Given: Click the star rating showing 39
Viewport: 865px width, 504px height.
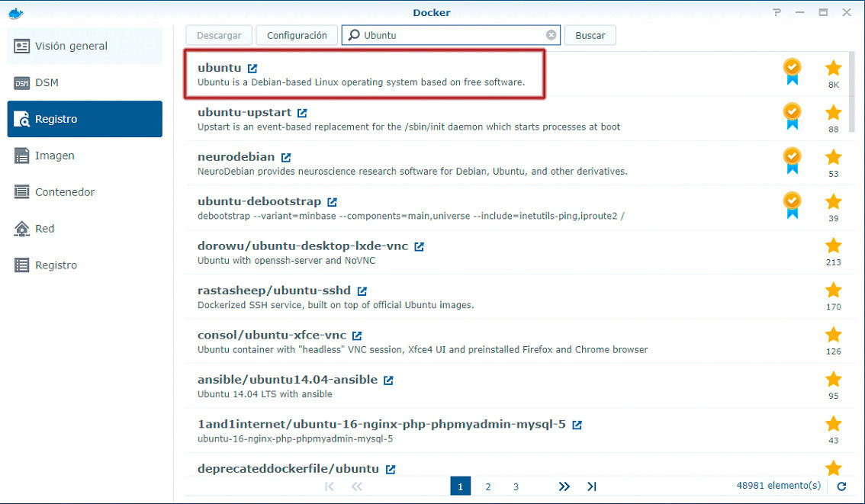Looking at the screenshot, I should pos(833,208).
